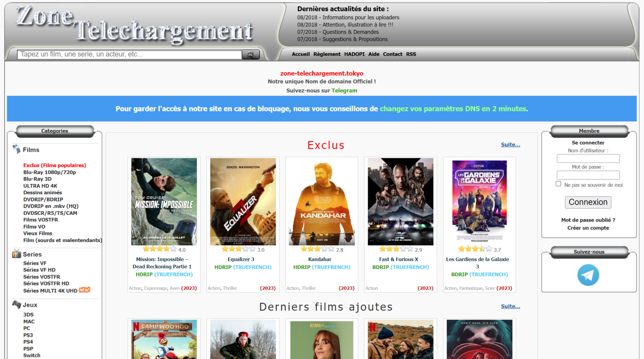The height and width of the screenshot is (359, 644).
Task: Select the Séries VF HD category
Action: pos(39,270)
